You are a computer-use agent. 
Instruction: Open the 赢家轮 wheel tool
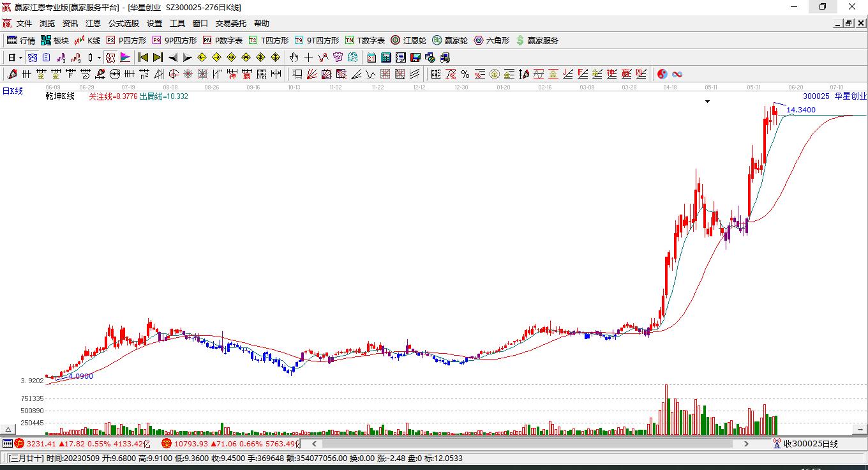click(450, 40)
